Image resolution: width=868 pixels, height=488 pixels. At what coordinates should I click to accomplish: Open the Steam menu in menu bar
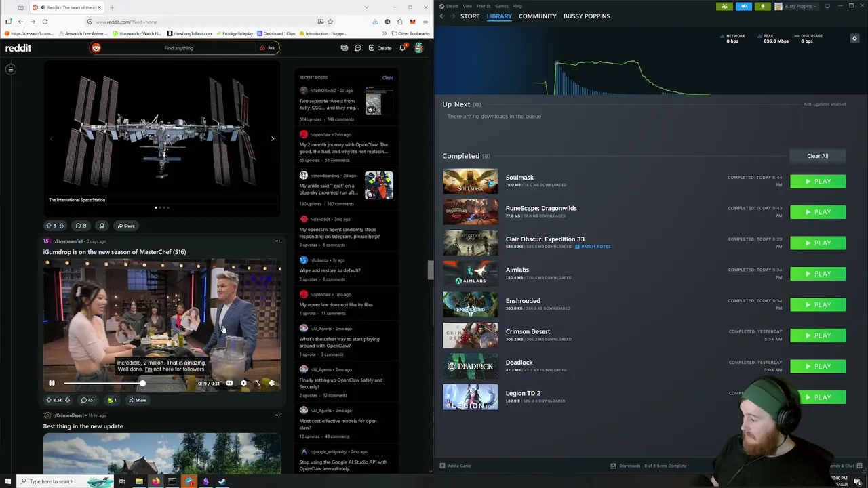(x=452, y=6)
